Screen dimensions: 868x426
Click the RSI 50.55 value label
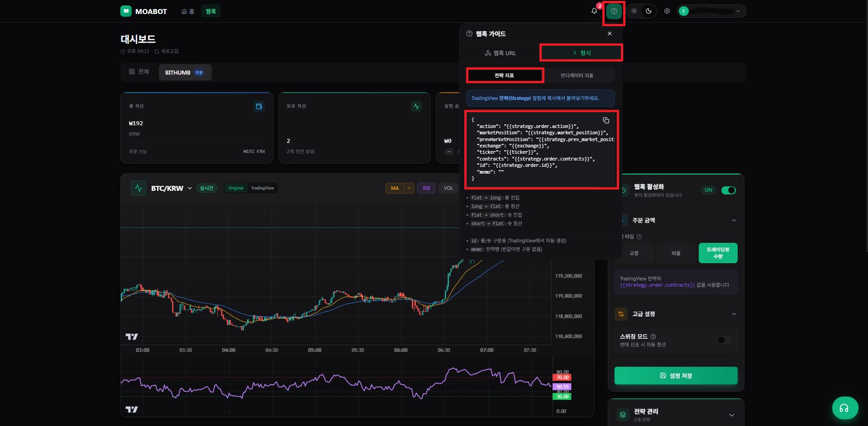(x=562, y=387)
